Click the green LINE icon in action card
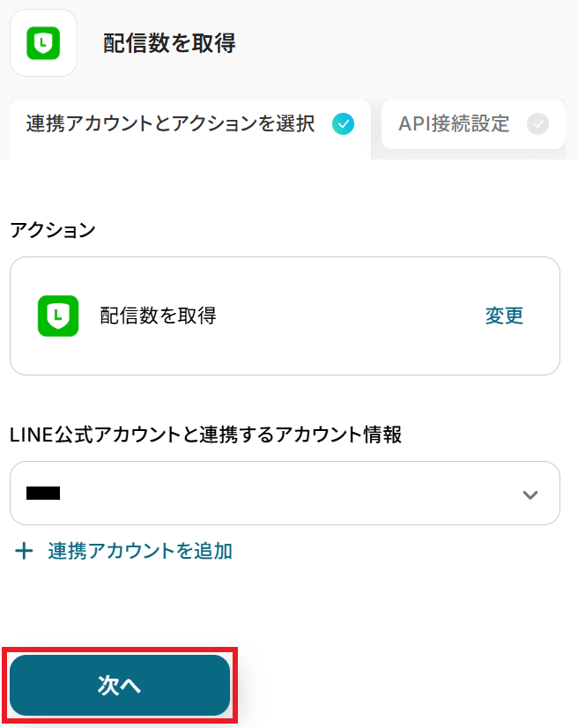Viewport: 578px width, 728px height. coord(58,316)
